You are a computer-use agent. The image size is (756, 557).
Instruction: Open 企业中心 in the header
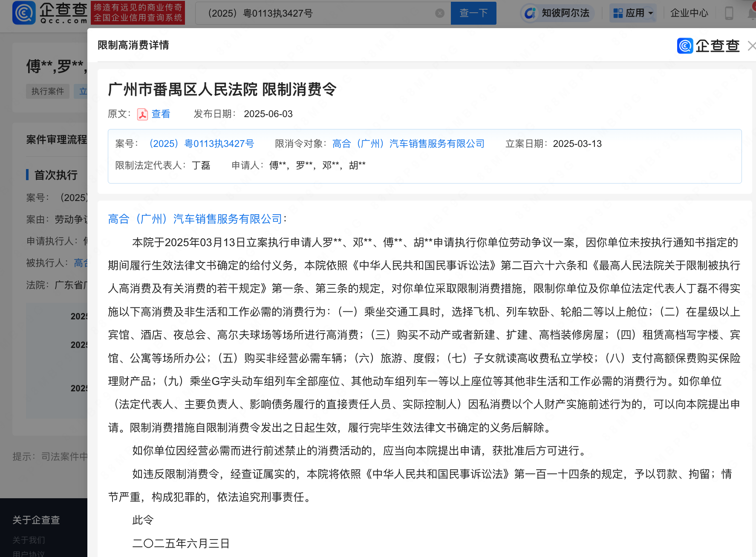689,13
